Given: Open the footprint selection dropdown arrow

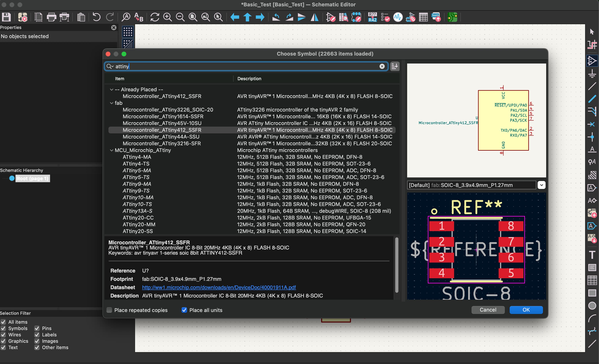Looking at the screenshot, I should [x=541, y=185].
